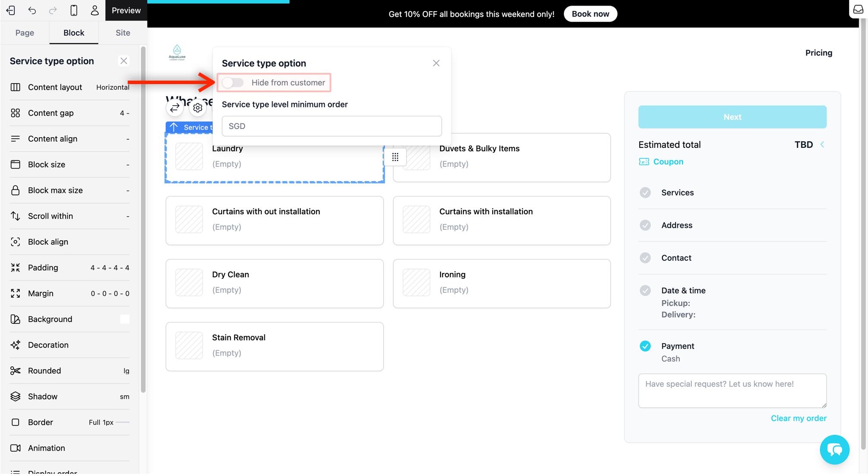The width and height of the screenshot is (868, 476).
Task: Switch to the Page tab
Action: (25, 33)
